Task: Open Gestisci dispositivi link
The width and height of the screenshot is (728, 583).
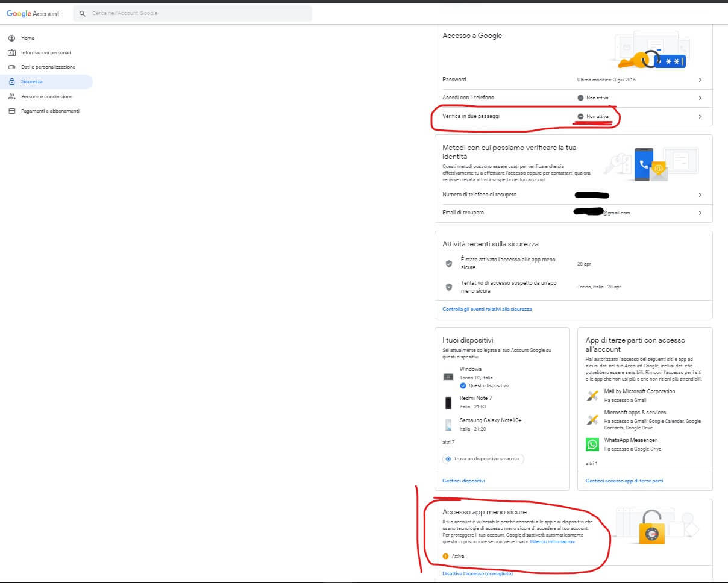Action: (x=463, y=481)
